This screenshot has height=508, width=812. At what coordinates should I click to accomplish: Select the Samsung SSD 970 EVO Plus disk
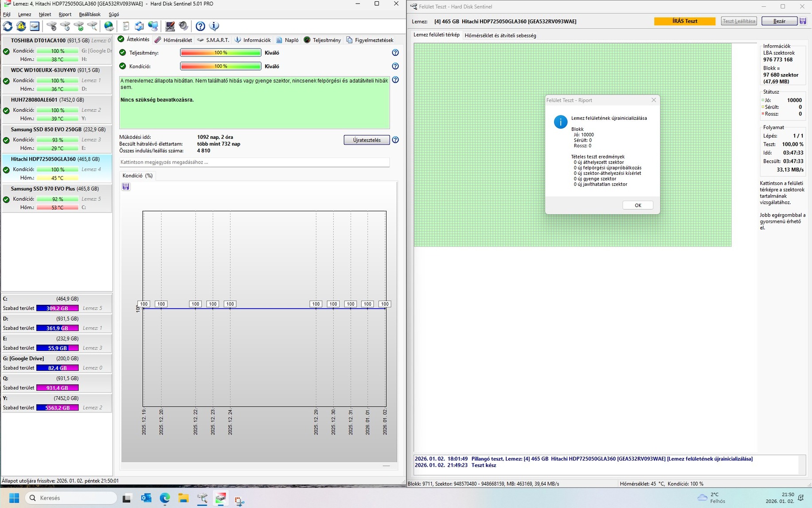57,199
